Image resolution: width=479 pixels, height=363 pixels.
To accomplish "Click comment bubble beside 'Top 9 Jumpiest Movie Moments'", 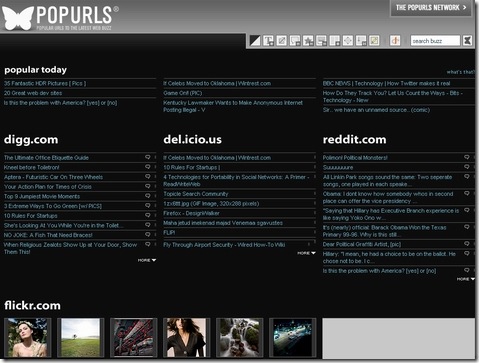I will (x=148, y=196).
